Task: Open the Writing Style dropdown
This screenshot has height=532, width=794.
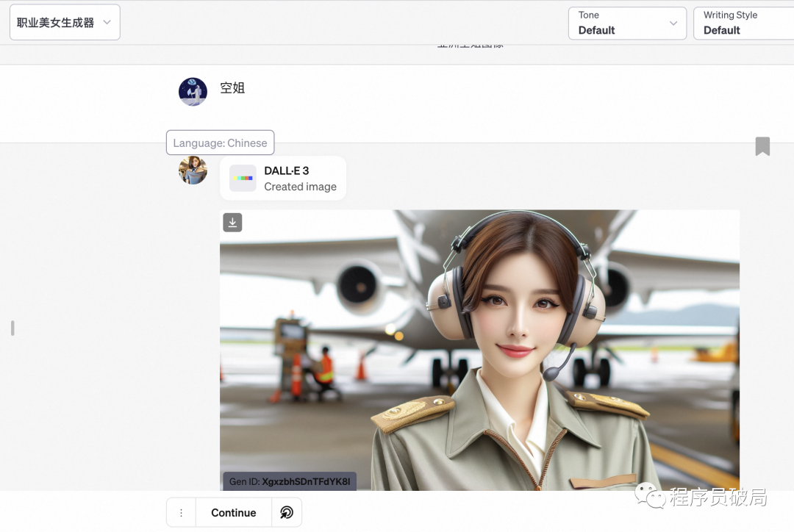Action: [x=743, y=24]
